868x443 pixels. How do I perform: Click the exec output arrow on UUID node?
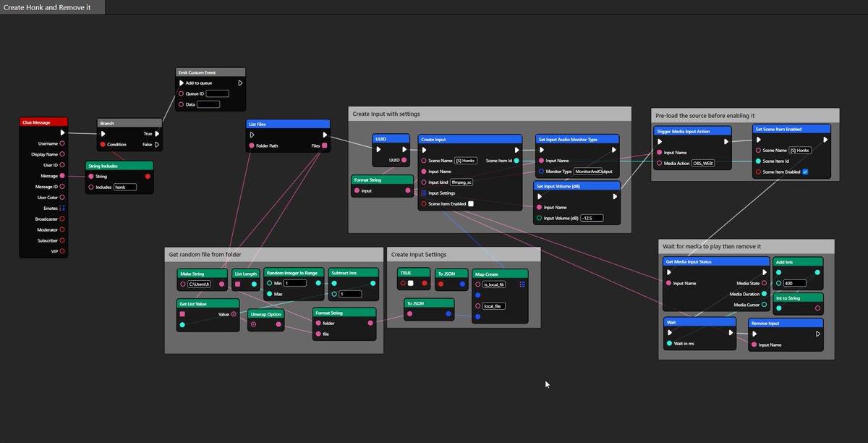404,148
